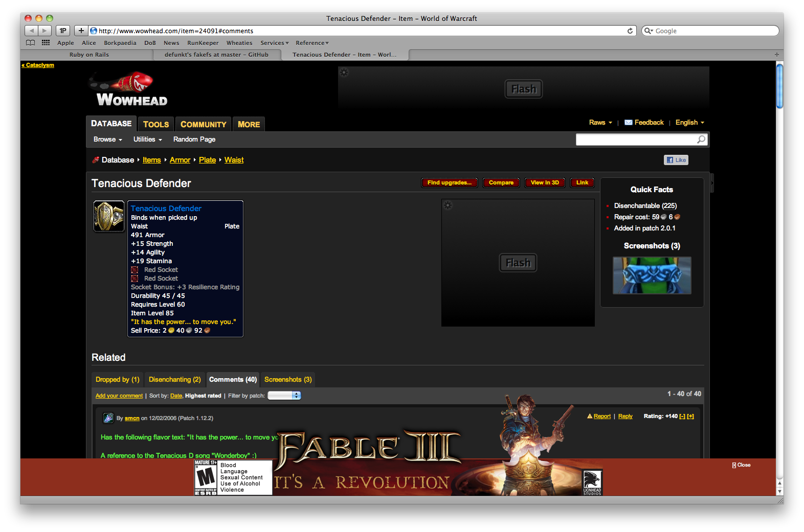Open the 1P (1Password) toolbar button
The width and height of the screenshot is (804, 532).
pyautogui.click(x=63, y=31)
